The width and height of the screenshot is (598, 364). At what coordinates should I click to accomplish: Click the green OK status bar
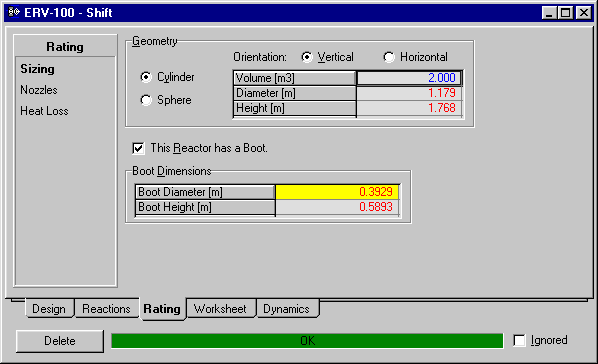click(x=307, y=341)
